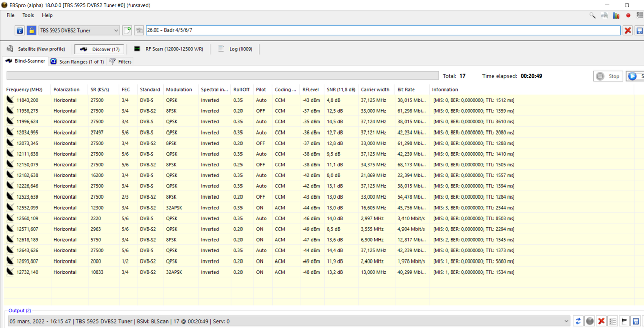
Task: Click the grayed satellite picker icon beside profile field
Action: pyautogui.click(x=139, y=30)
